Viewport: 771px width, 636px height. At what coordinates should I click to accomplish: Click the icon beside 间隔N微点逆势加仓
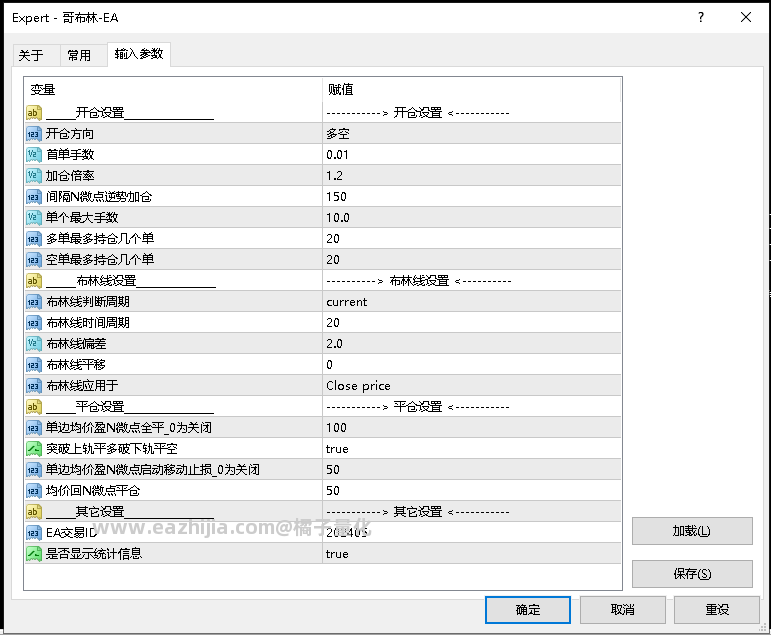pos(33,197)
